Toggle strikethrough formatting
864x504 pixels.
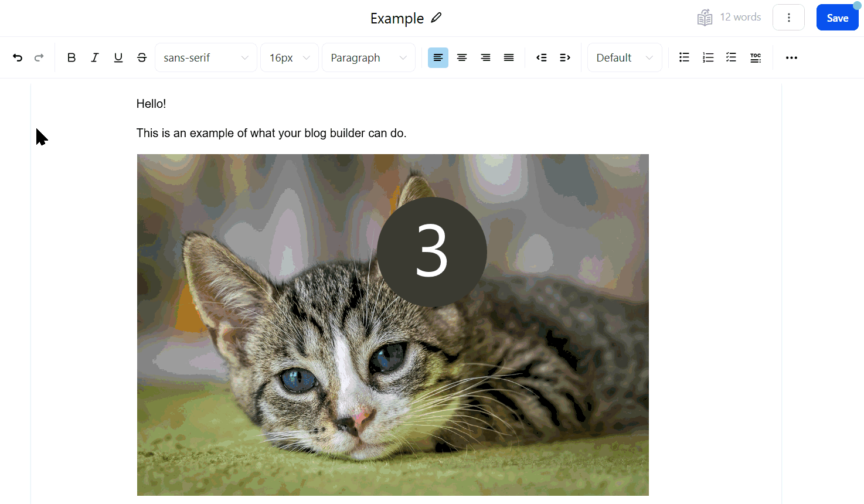142,57
